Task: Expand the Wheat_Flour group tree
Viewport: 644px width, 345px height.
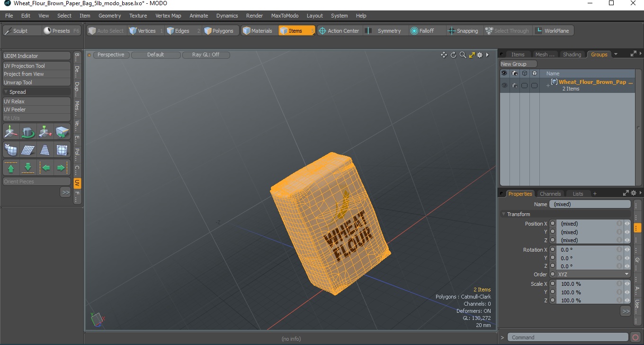Action: tap(548, 85)
